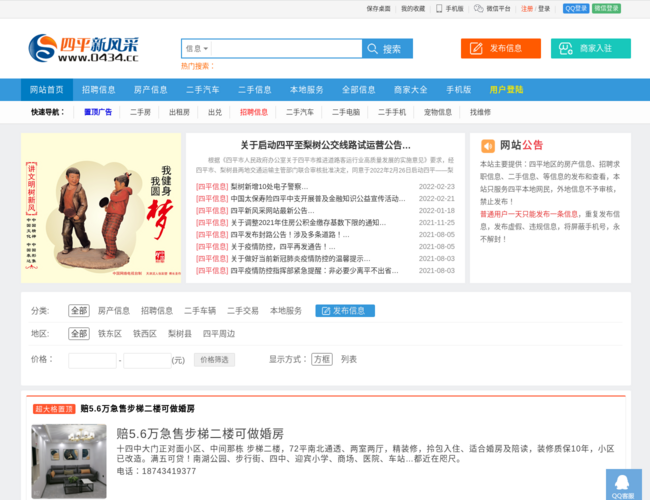This screenshot has height=500, width=650.
Task: Click the WeChat icon for 微信平台
Action: tap(478, 9)
